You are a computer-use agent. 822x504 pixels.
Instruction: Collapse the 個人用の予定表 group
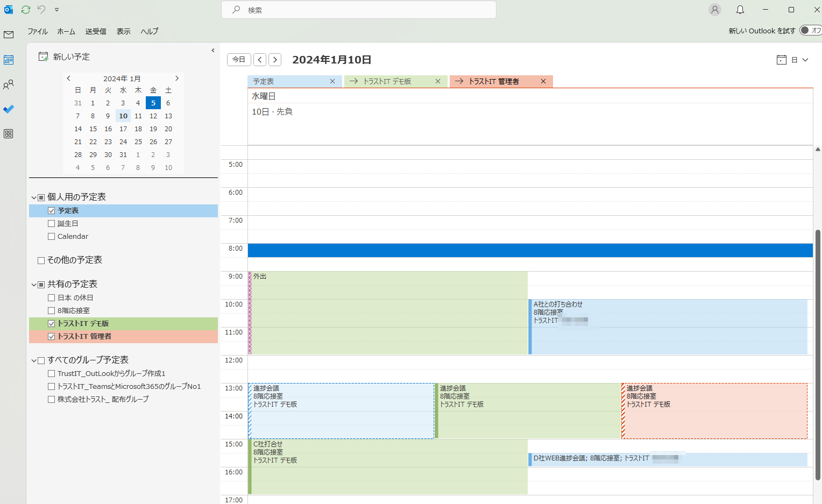34,197
